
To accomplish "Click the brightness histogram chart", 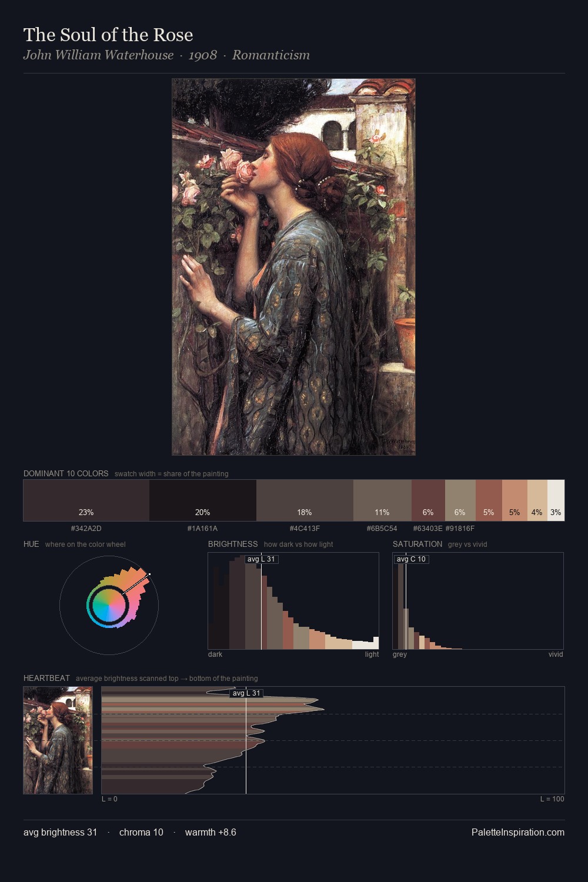I will [293, 601].
